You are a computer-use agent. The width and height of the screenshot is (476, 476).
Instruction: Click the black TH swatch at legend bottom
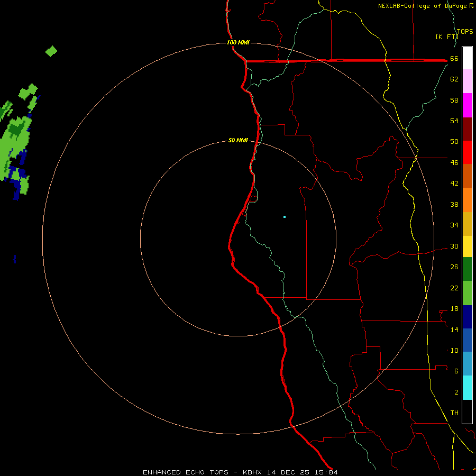(467, 411)
